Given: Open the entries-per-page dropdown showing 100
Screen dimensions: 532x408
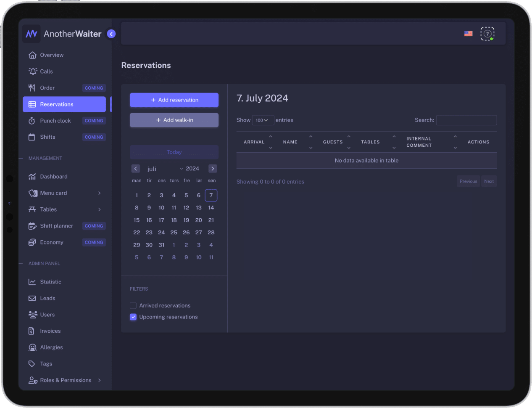Looking at the screenshot, I should click(263, 120).
